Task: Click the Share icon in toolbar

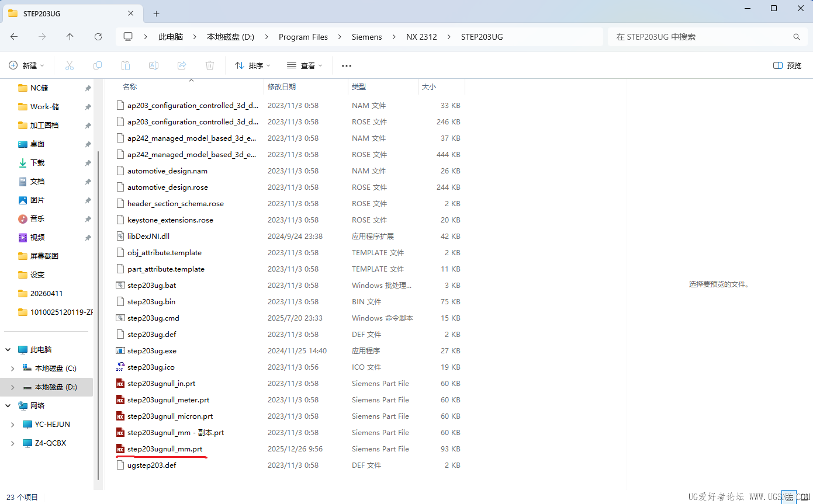Action: [182, 65]
